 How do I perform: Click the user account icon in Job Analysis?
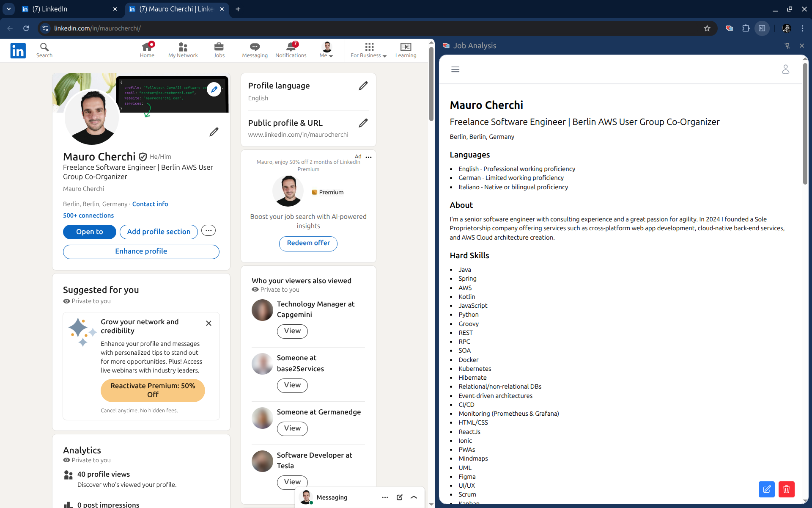785,69
